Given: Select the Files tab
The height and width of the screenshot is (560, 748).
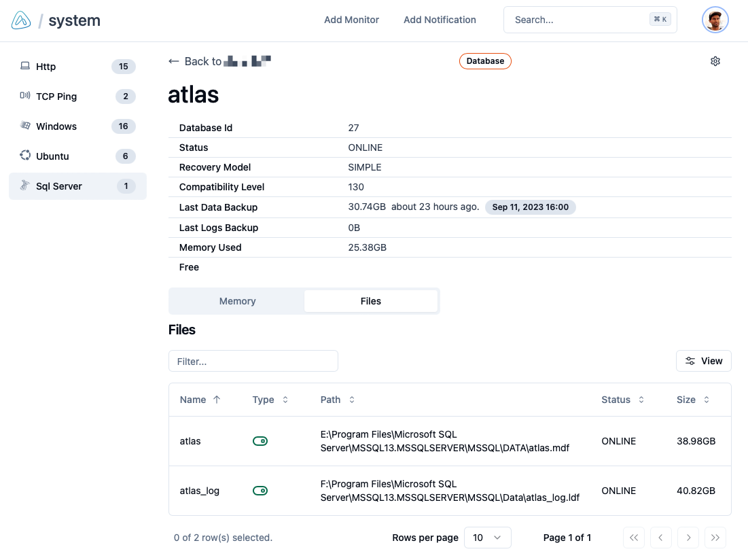Looking at the screenshot, I should pos(370,301).
